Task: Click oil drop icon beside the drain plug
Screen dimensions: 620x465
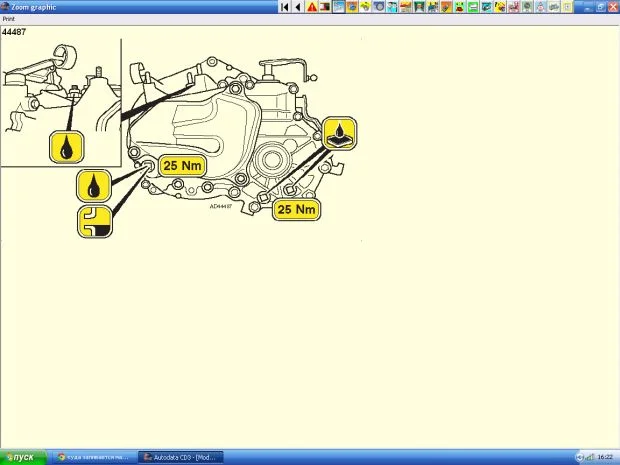Action: point(94,185)
